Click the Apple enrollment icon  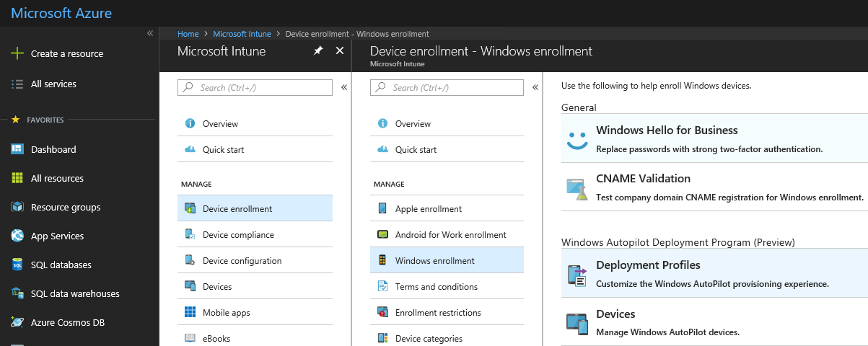pos(382,208)
